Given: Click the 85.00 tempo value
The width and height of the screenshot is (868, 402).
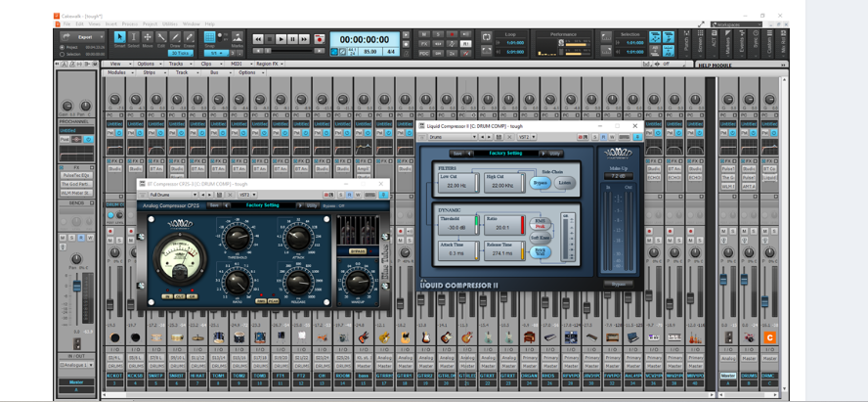Looking at the screenshot, I should coord(370,52).
